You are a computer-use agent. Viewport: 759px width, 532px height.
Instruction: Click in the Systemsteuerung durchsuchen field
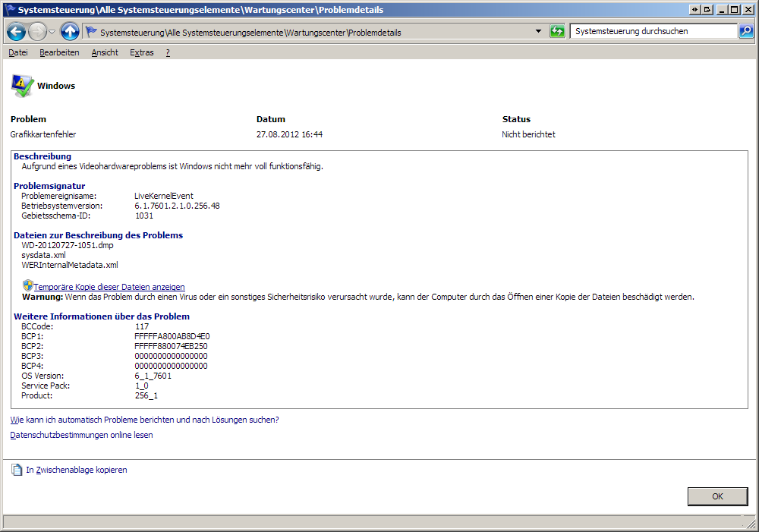coord(653,31)
